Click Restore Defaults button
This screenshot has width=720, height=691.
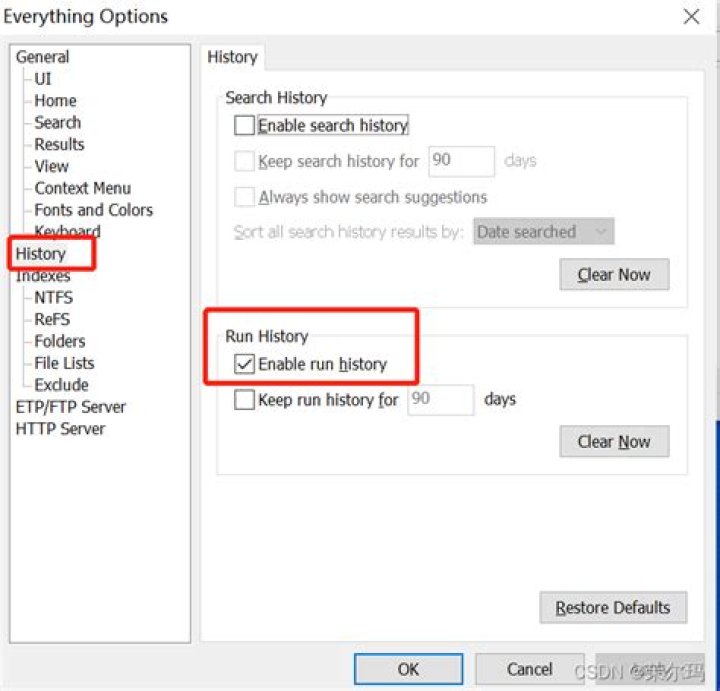[x=613, y=607]
